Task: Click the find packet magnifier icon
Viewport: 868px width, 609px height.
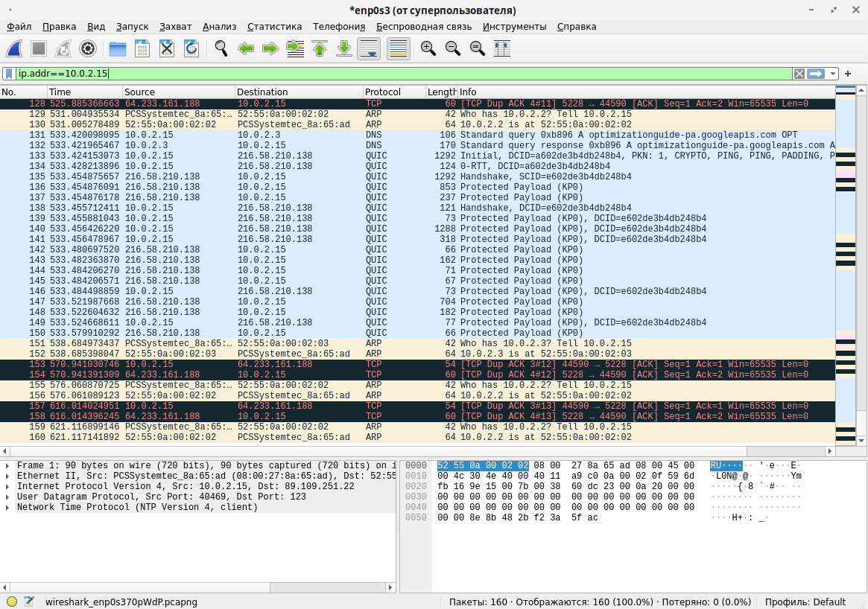Action: (x=221, y=49)
